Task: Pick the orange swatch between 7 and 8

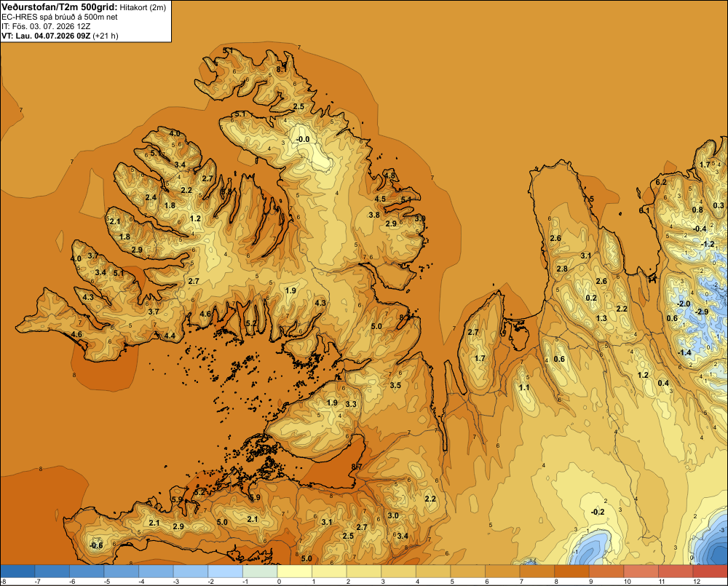Action: (x=537, y=571)
